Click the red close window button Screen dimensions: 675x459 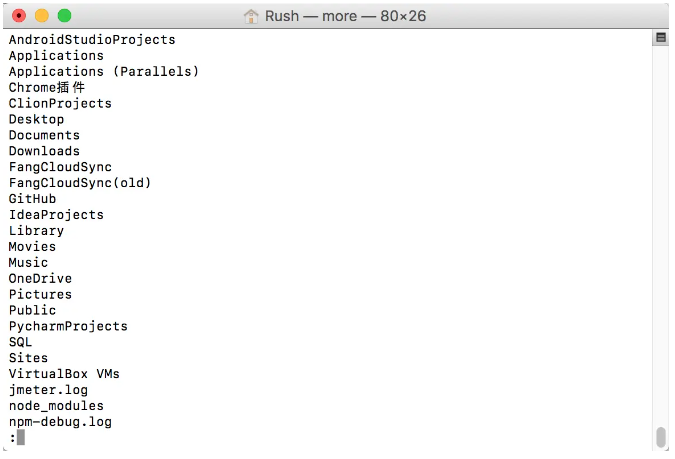click(19, 16)
